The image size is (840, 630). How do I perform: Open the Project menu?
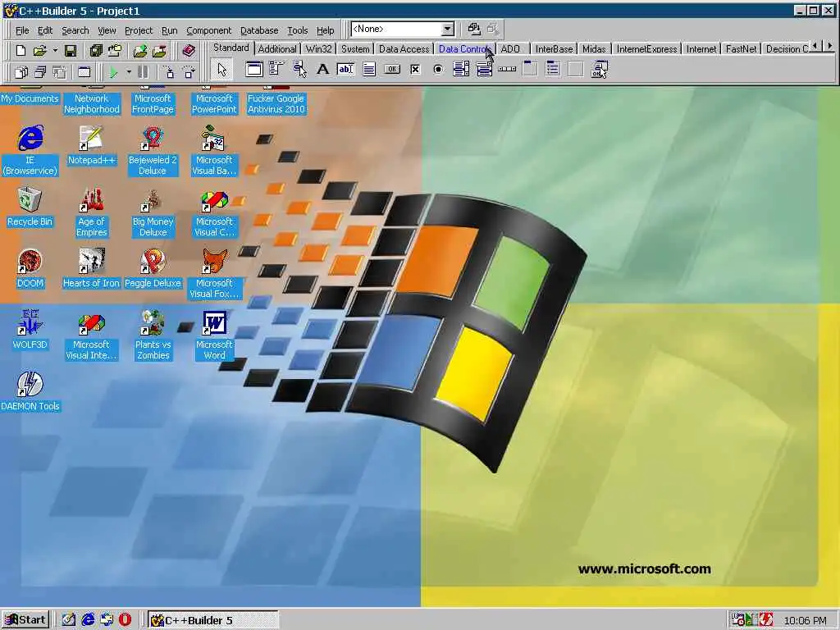click(138, 30)
